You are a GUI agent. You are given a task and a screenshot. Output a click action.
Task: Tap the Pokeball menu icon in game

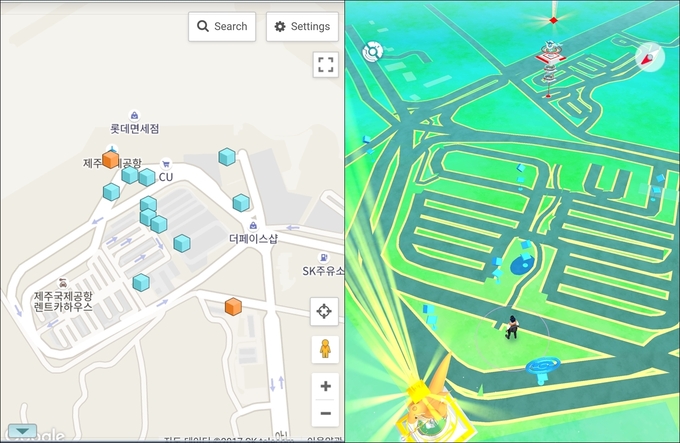coord(373,52)
